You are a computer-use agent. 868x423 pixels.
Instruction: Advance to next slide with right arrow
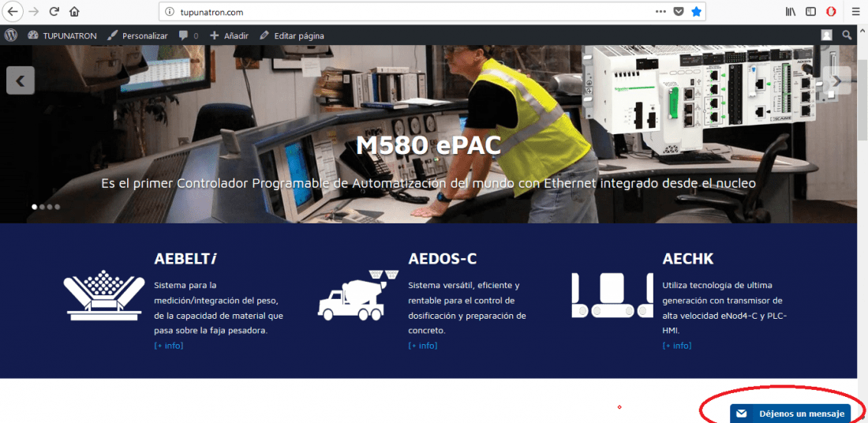pos(837,80)
